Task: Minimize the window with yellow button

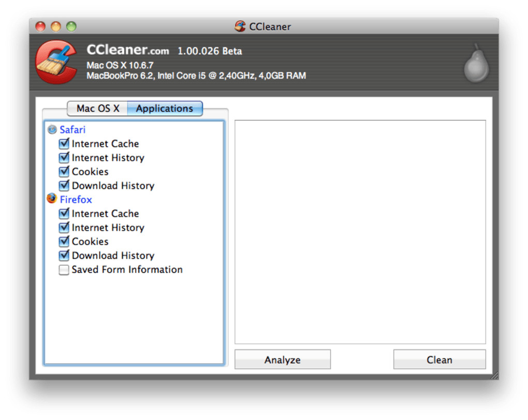Action: tap(56, 26)
